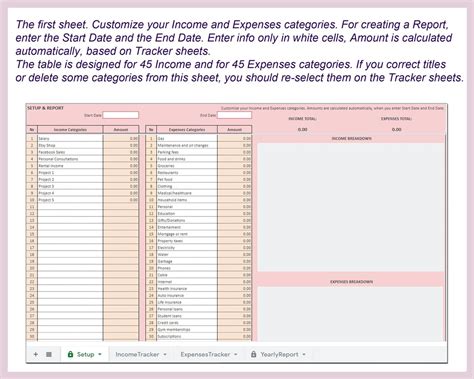Select the Health insurance expense cell
Screen dimensions: 474x379
point(187,289)
